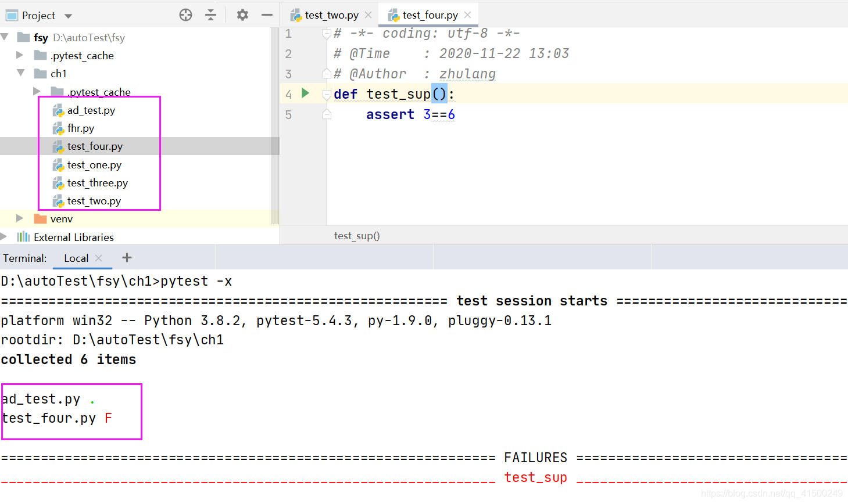Open Project panel settings gear
The height and width of the screenshot is (504, 848).
point(242,15)
